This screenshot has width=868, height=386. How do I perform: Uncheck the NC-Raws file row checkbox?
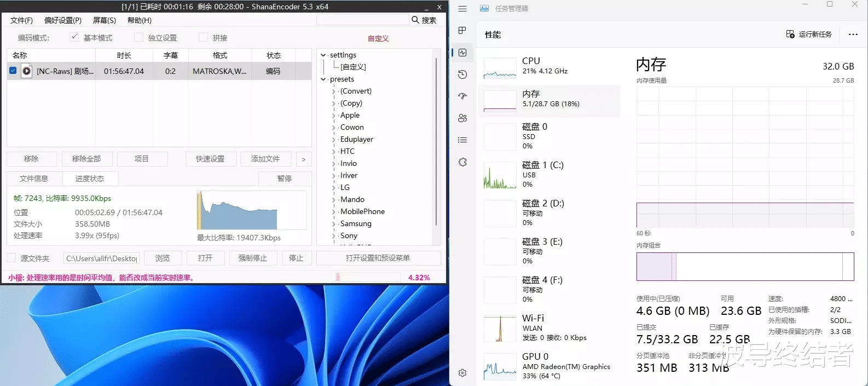tap(13, 71)
